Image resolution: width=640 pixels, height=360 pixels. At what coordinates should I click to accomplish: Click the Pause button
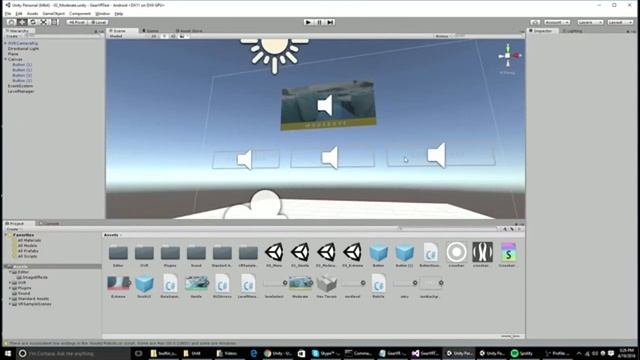(319, 22)
